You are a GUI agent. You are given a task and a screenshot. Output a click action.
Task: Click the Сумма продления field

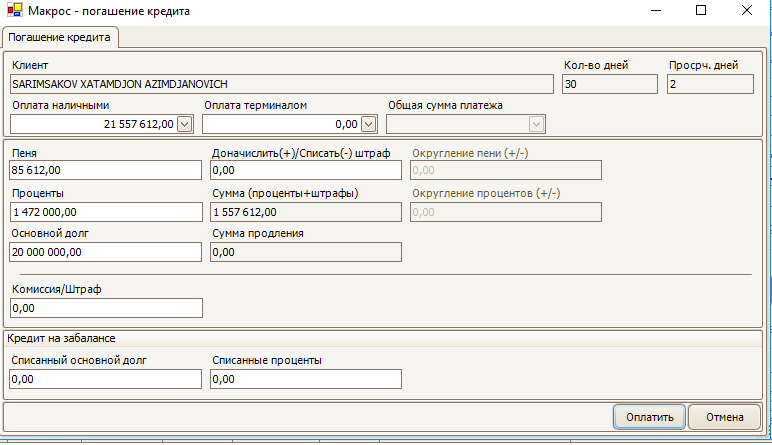point(306,252)
